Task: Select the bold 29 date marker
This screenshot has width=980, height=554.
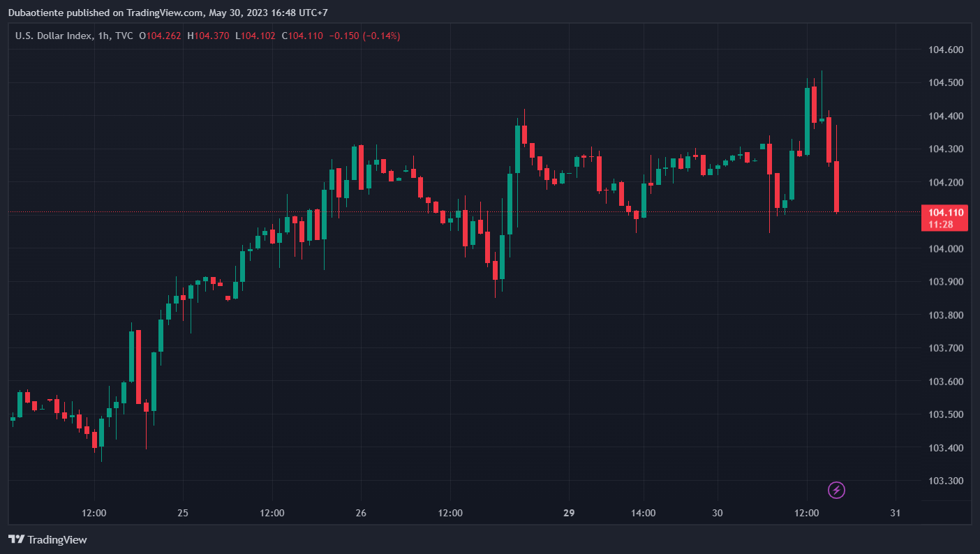Action: point(569,513)
